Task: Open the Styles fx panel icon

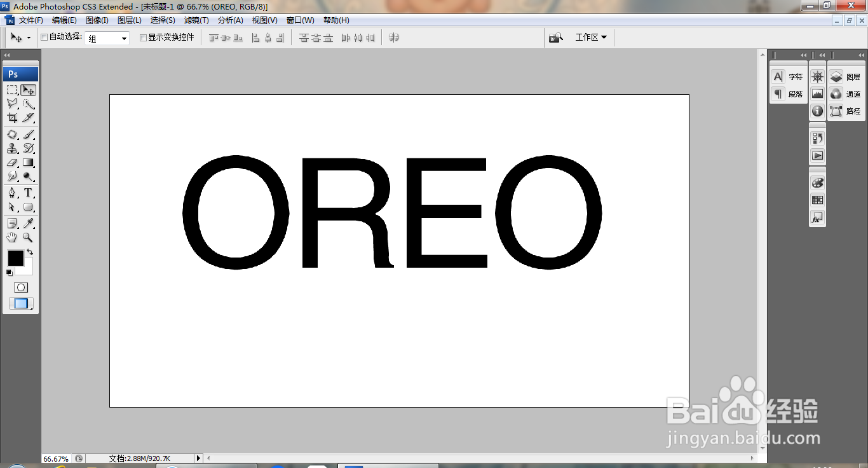Action: (818, 217)
